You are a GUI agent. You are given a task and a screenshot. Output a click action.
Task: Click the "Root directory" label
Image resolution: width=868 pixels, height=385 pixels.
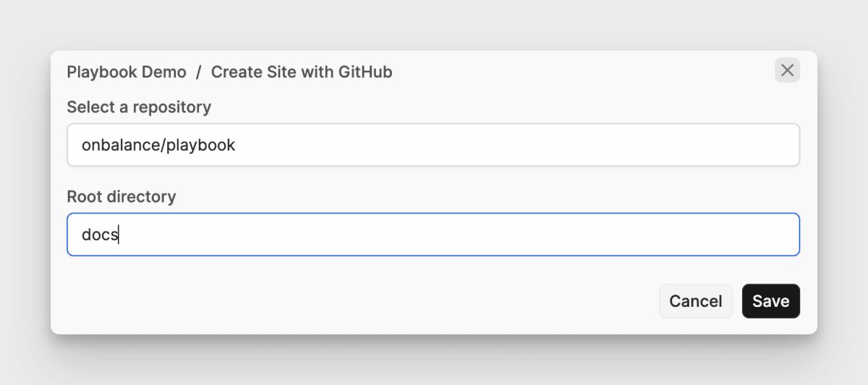tap(122, 197)
